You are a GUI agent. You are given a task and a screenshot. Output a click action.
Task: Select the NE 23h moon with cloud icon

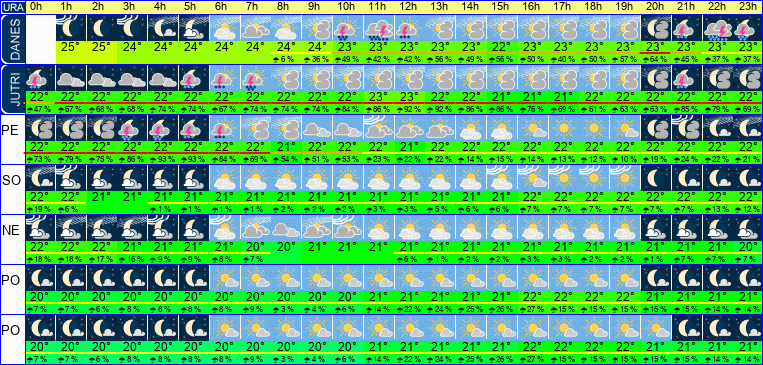[748, 227]
